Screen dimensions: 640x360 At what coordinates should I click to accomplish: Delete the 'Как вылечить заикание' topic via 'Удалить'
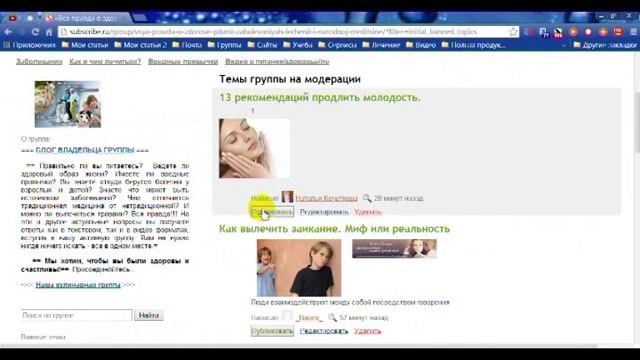[x=368, y=331]
